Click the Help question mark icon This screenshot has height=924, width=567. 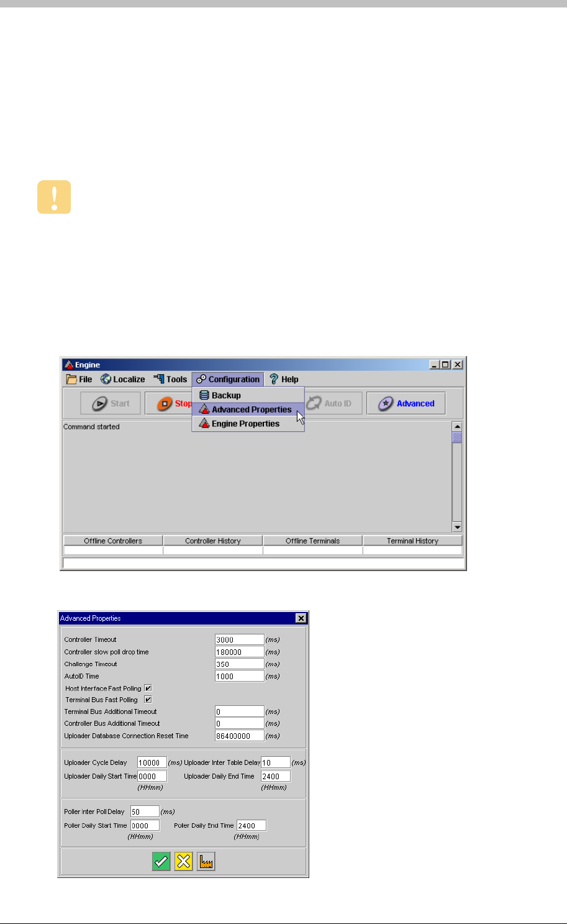pos(273,379)
